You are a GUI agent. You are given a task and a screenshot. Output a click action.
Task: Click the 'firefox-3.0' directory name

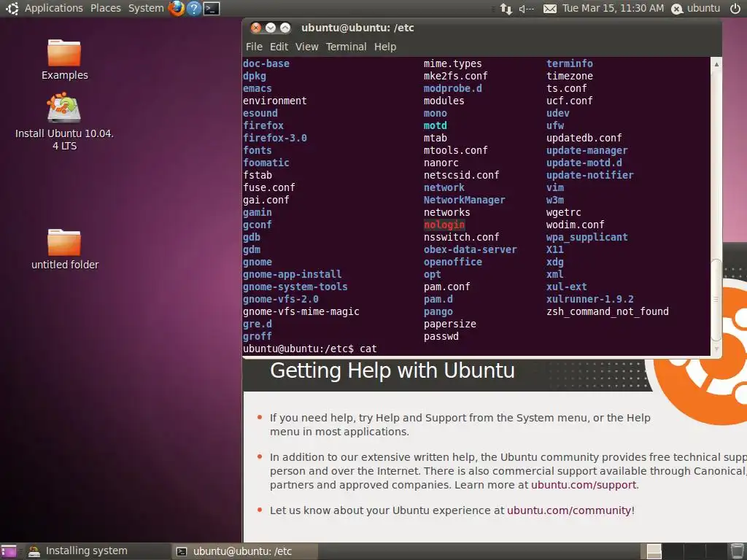click(x=275, y=138)
